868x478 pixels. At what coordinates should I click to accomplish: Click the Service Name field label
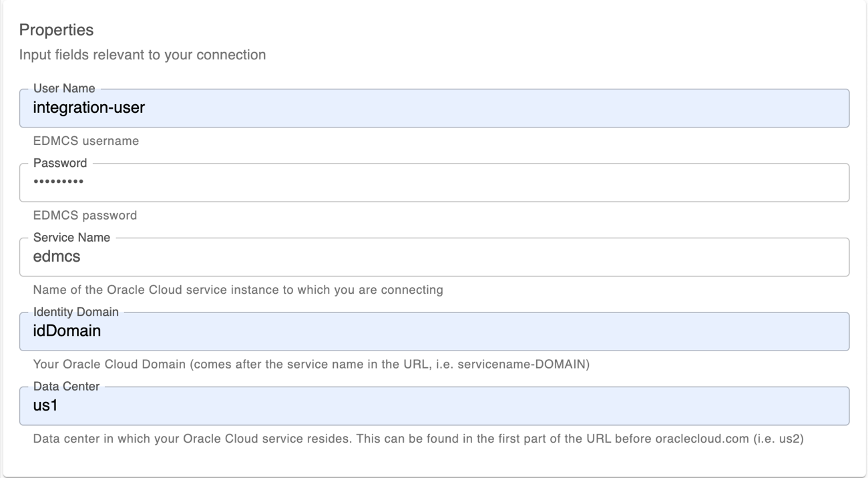click(71, 237)
